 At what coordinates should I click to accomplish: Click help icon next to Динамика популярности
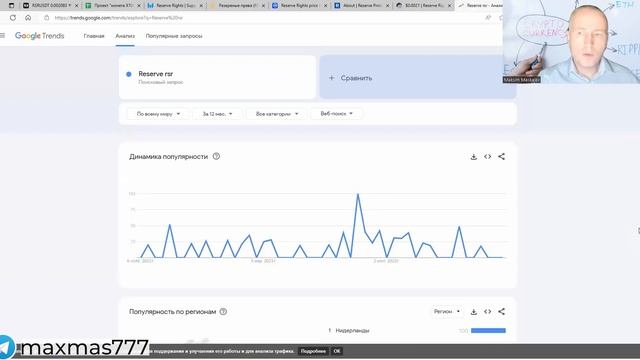[x=216, y=156]
